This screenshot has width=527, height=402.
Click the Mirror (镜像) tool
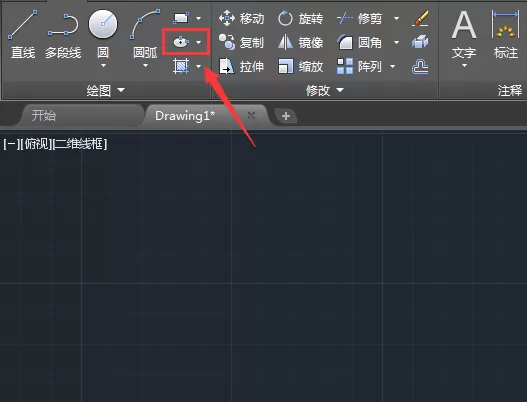(300, 42)
